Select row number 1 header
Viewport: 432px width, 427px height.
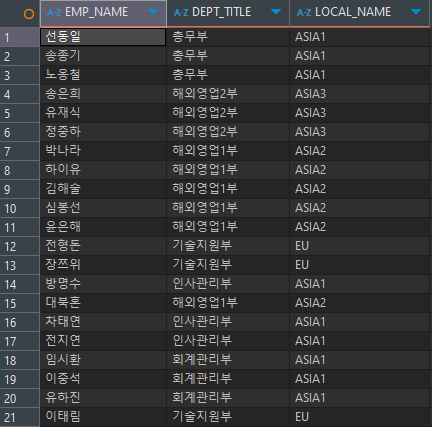pyautogui.click(x=20, y=37)
